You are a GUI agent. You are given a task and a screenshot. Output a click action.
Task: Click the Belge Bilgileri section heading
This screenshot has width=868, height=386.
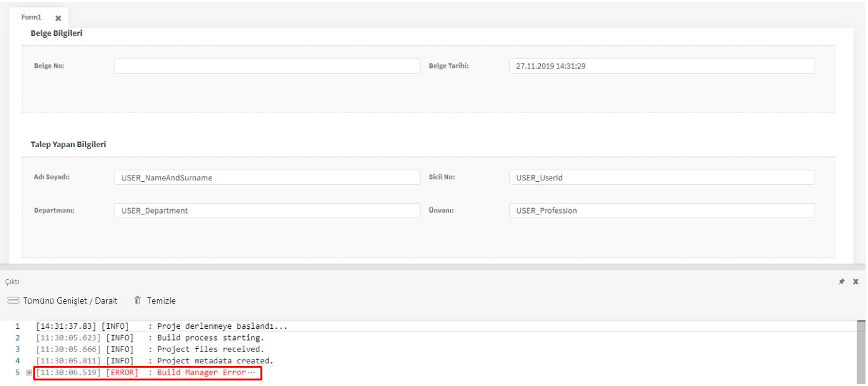click(x=57, y=33)
